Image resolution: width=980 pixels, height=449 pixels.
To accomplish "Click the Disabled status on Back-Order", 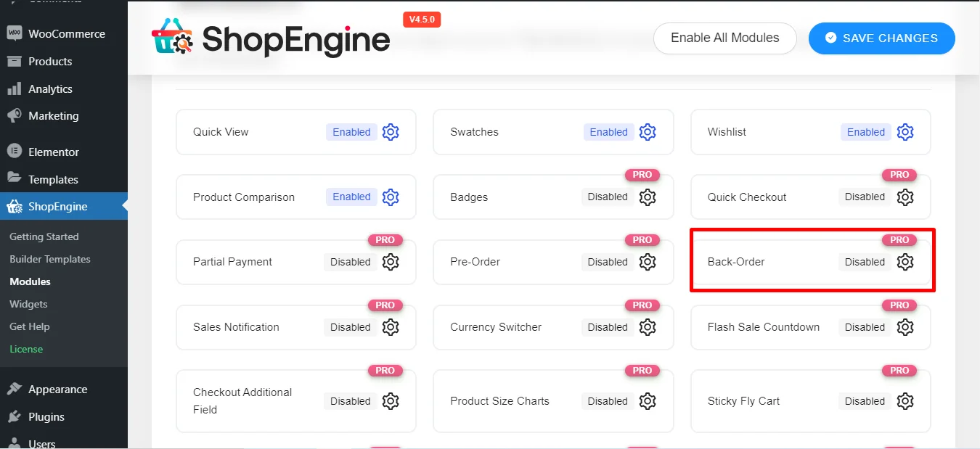I will click(865, 262).
